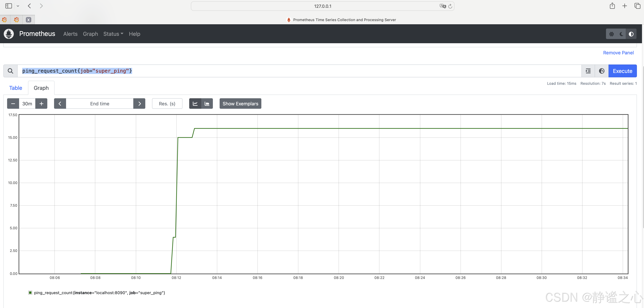The width and height of the screenshot is (644, 308).
Task: Click the Remove Panel link
Action: pos(618,53)
